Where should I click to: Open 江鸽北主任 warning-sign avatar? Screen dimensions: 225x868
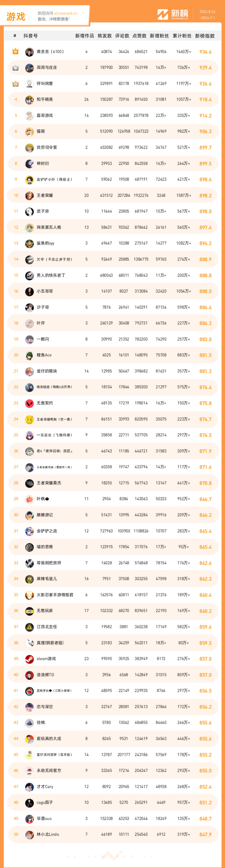pyautogui.click(x=29, y=627)
